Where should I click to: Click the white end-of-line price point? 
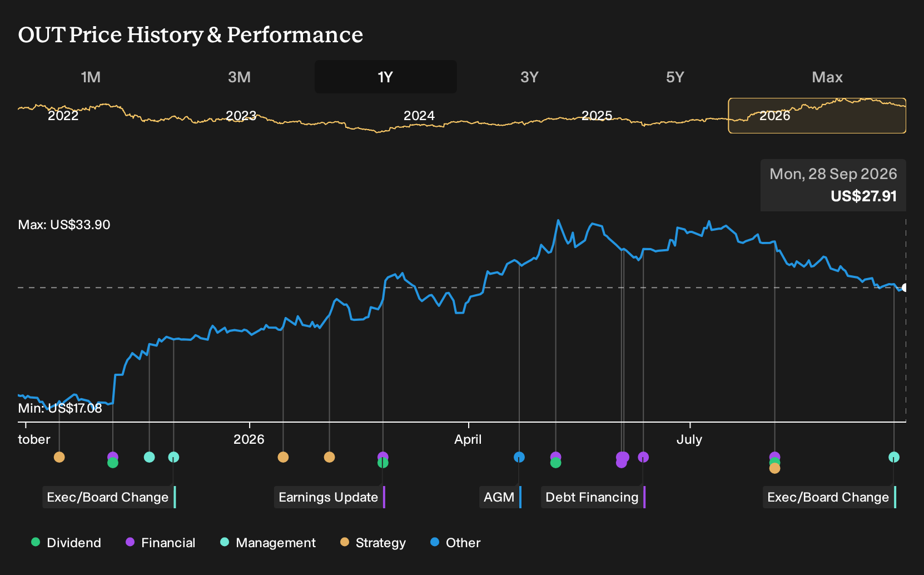click(905, 287)
